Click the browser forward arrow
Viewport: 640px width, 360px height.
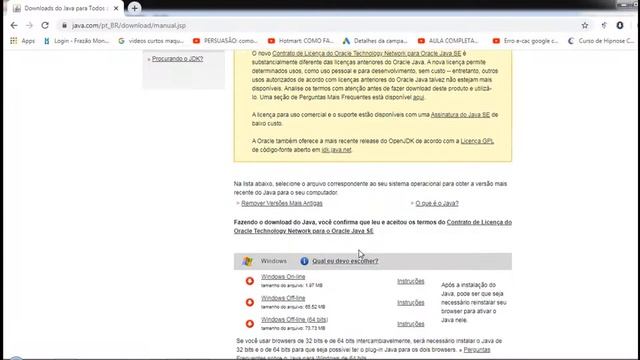pos(29,25)
